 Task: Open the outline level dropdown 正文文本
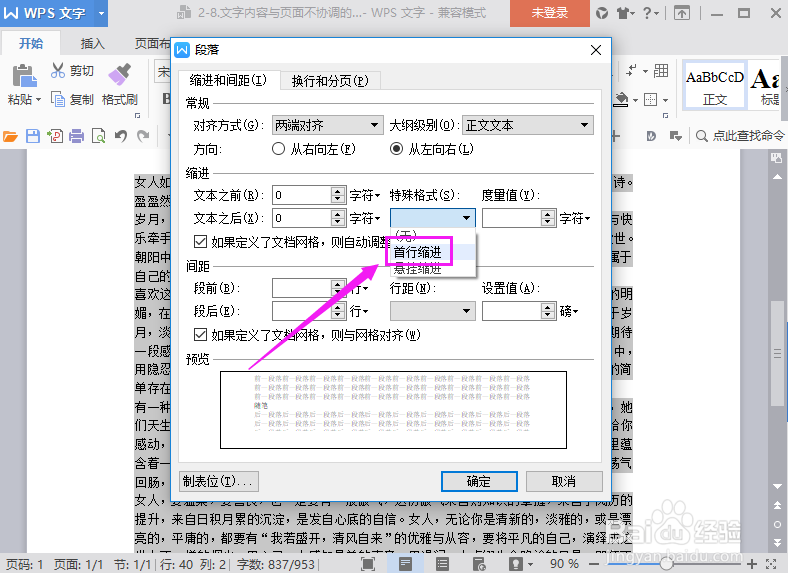click(x=528, y=125)
